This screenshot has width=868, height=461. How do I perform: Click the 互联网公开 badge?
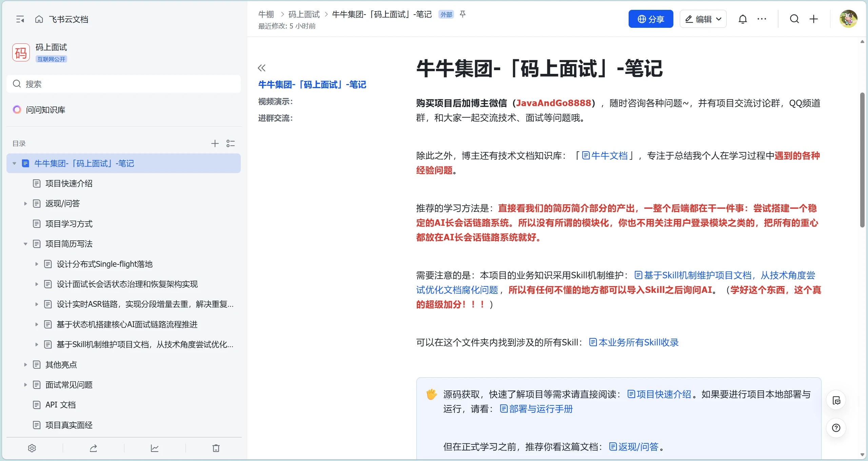pyautogui.click(x=51, y=59)
